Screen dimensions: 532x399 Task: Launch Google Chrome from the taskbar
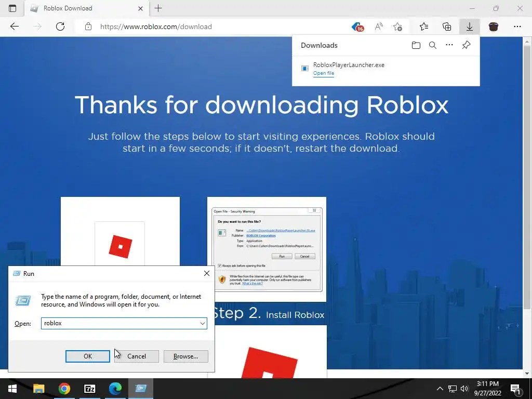pyautogui.click(x=64, y=389)
